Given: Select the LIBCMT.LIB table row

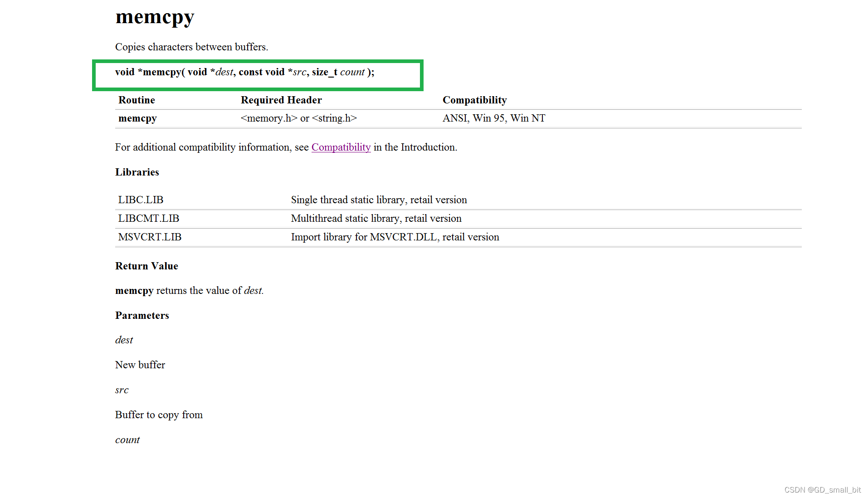Looking at the screenshot, I should tap(148, 218).
